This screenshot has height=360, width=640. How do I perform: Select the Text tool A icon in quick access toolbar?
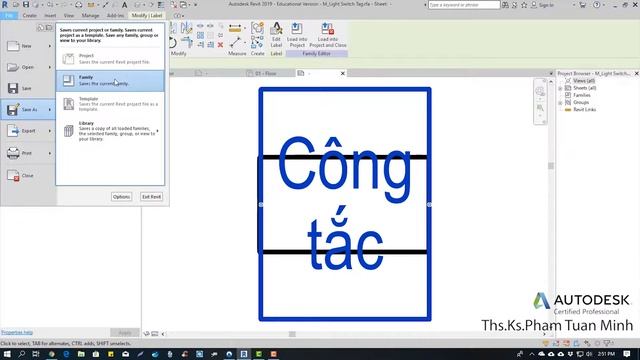124,5
